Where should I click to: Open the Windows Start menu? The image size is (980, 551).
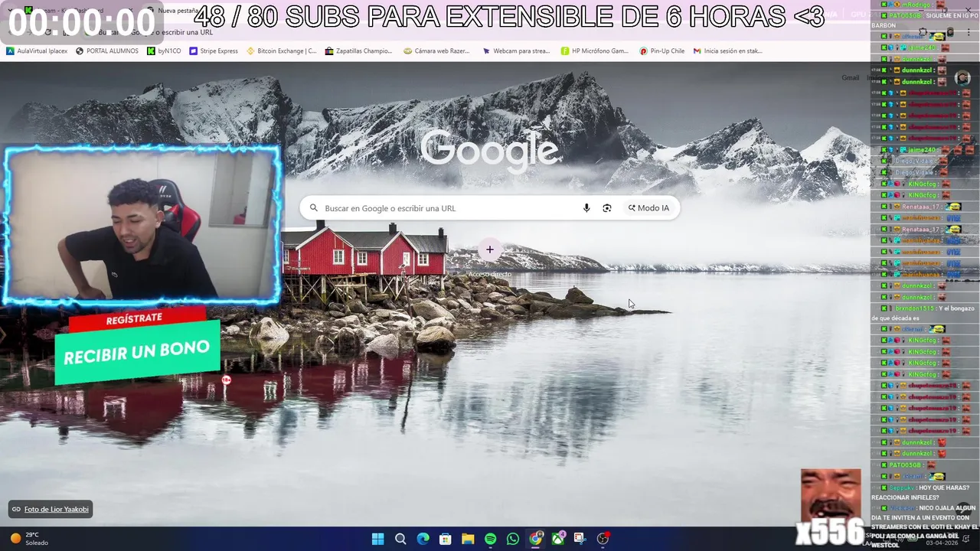click(x=377, y=539)
